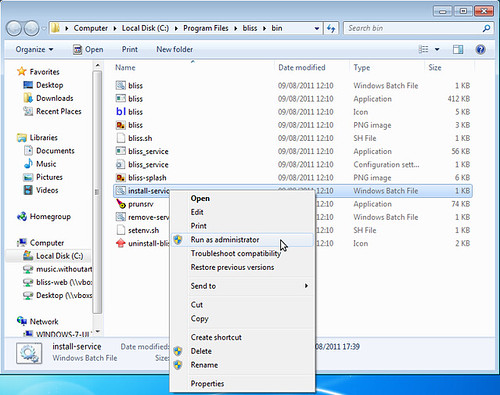
Task: Choose Rename in the context menu
Action: (242, 365)
